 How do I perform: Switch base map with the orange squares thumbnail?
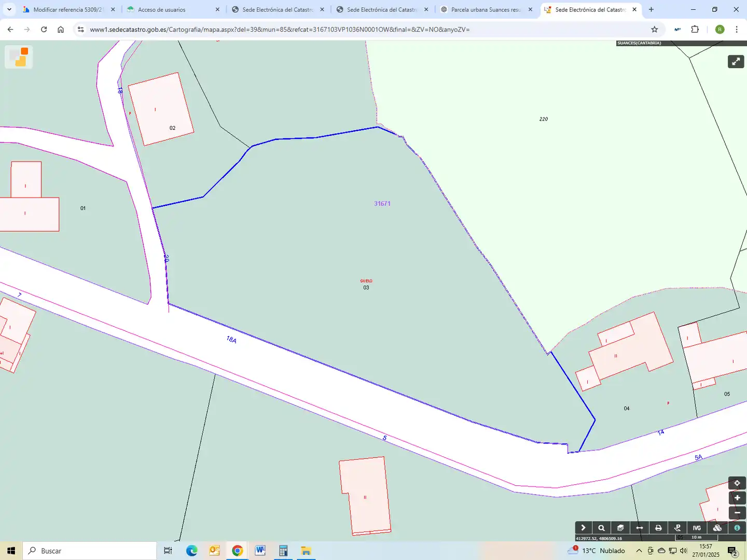[x=19, y=57]
